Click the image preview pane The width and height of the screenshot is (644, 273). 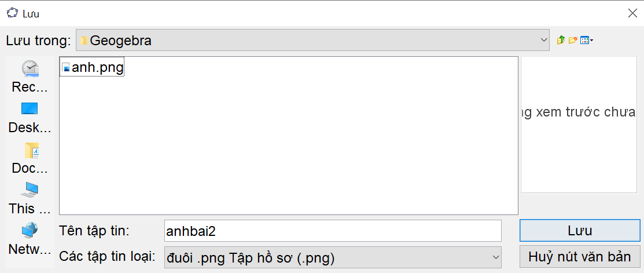[x=579, y=125]
